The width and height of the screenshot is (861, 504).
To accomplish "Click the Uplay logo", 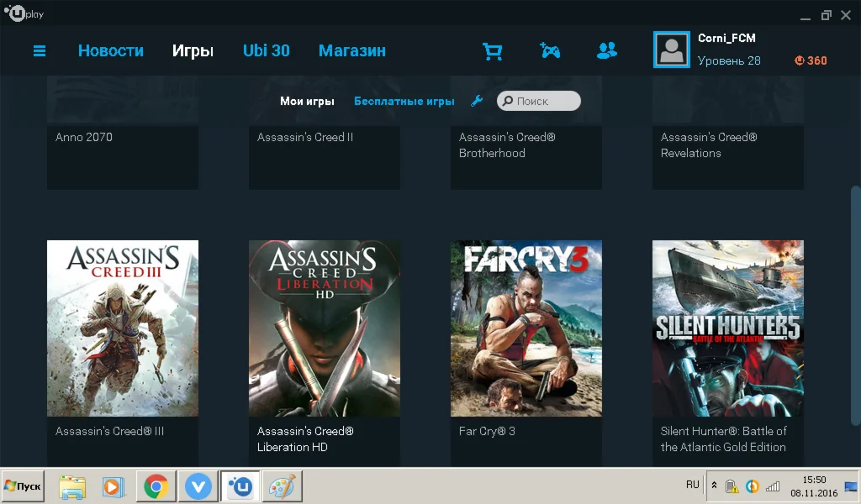I will point(18,13).
